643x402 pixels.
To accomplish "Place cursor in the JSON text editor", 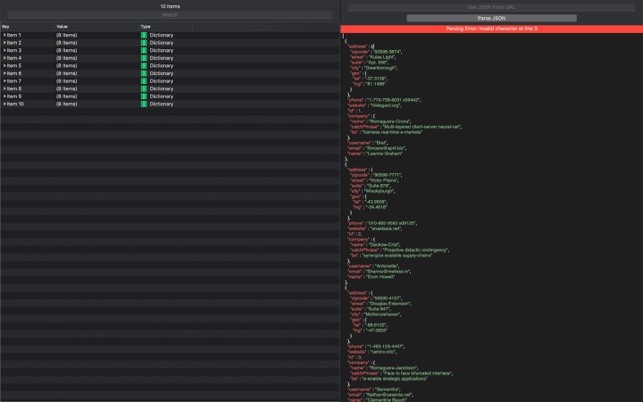I will click(x=491, y=217).
